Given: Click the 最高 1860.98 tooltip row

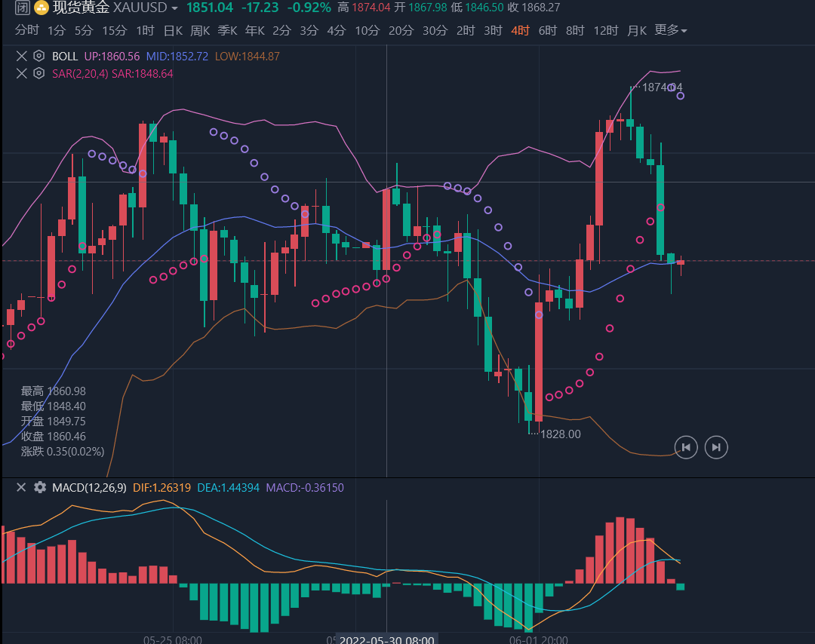Looking at the screenshot, I should 53,391.
